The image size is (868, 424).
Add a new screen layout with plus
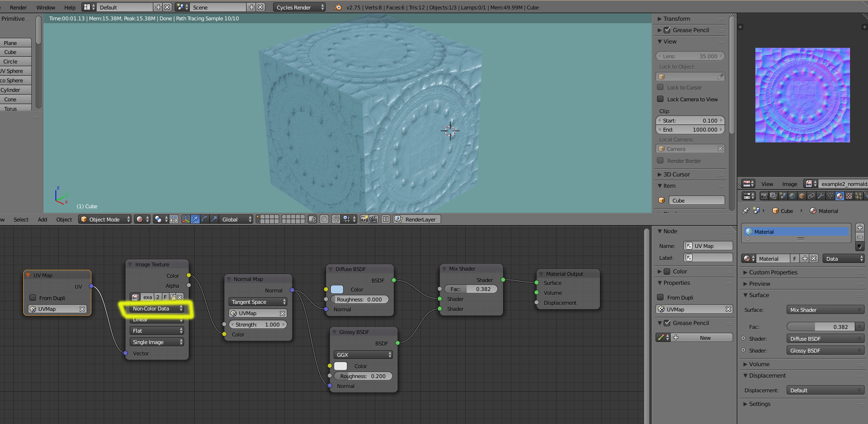pos(158,7)
